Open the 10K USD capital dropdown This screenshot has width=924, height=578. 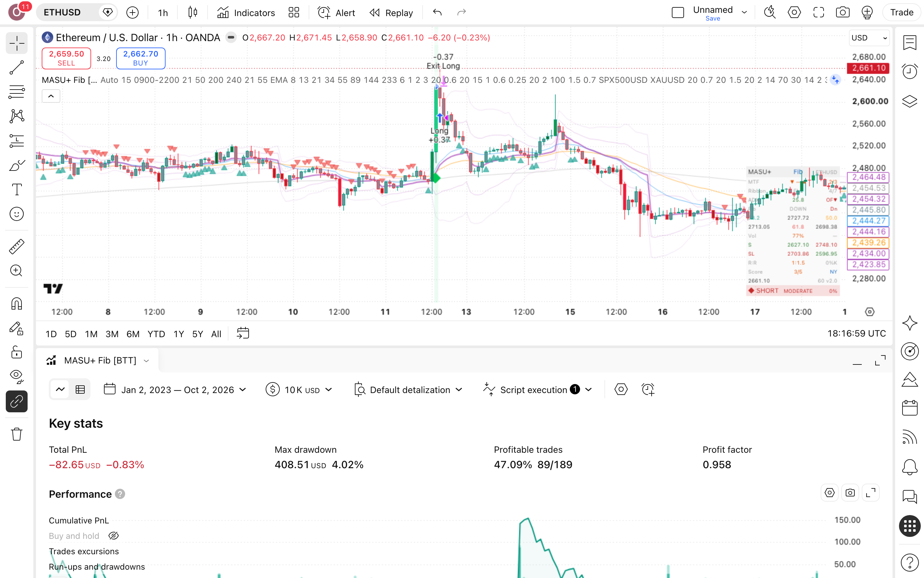299,390
